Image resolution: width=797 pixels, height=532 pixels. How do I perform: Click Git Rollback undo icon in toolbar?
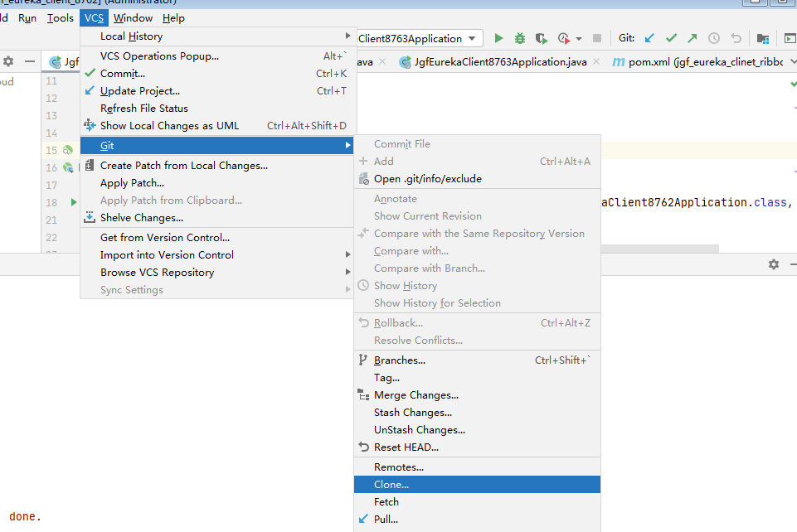pyautogui.click(x=736, y=38)
